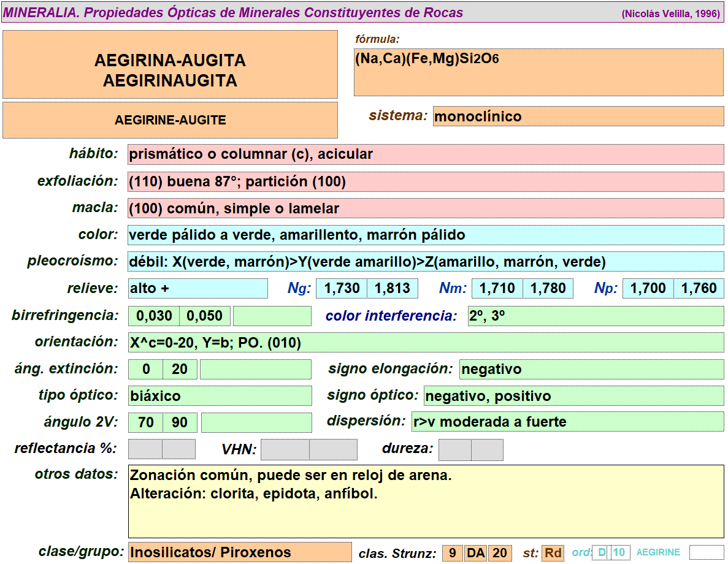728x564 pixels.
Task: Click the exfoliación field
Action: (426, 182)
